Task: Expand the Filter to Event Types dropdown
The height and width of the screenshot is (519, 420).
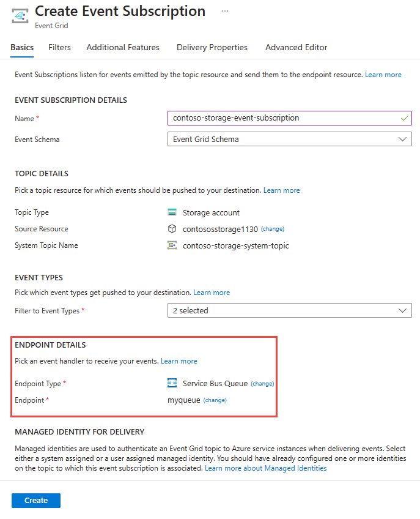Action: [402, 310]
